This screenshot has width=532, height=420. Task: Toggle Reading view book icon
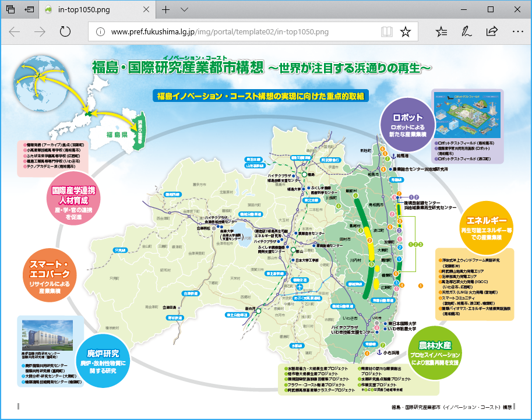pos(386,31)
